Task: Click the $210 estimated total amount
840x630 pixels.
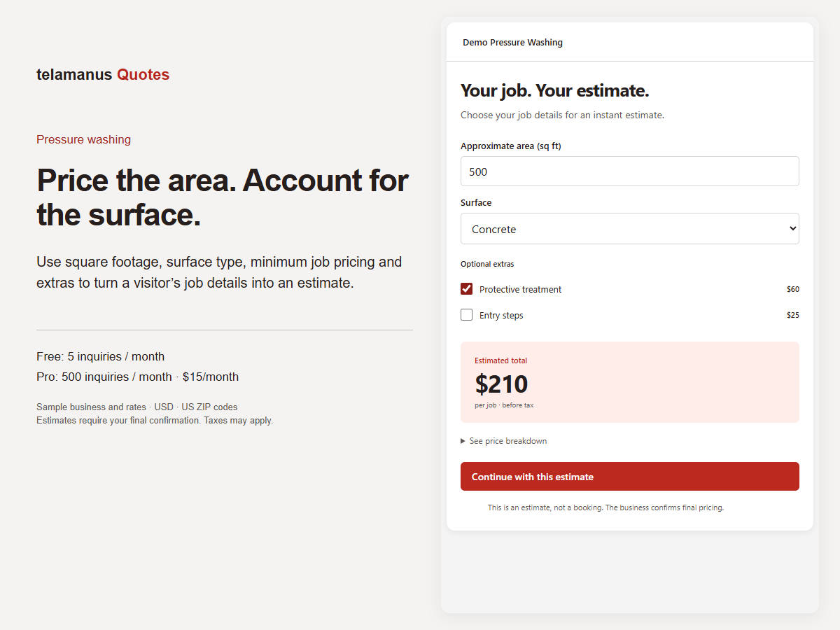Action: click(501, 384)
